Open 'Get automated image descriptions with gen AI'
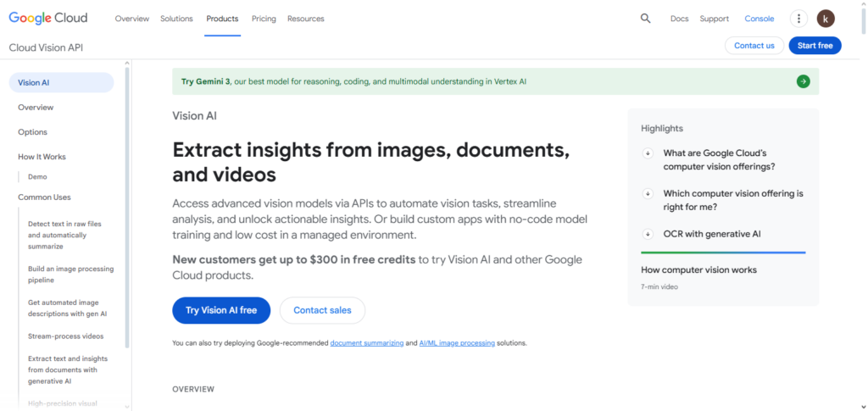The width and height of the screenshot is (868, 411). tap(68, 308)
